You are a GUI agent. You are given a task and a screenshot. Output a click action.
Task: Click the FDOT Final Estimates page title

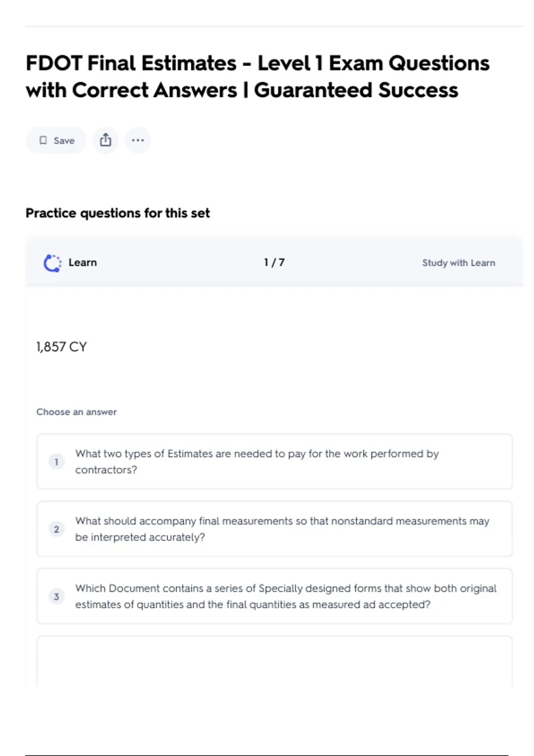point(257,76)
